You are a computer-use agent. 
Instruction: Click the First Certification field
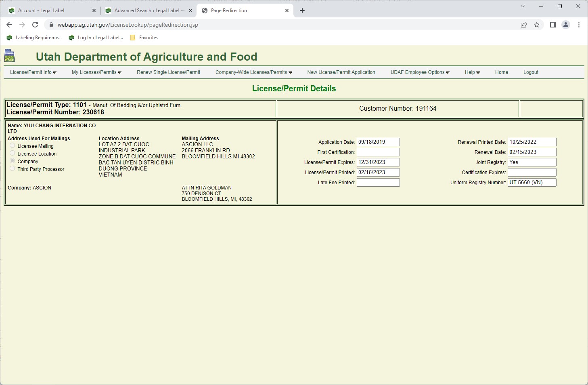[x=378, y=152]
